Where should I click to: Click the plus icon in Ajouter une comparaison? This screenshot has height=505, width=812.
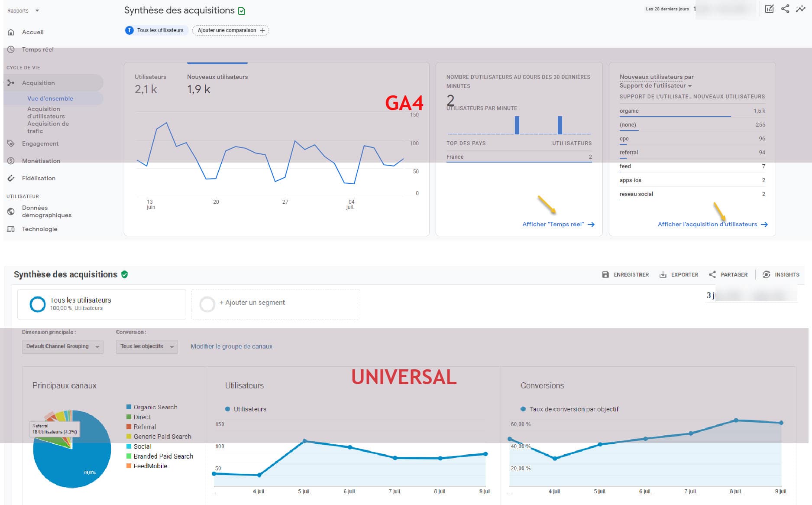pyautogui.click(x=262, y=30)
